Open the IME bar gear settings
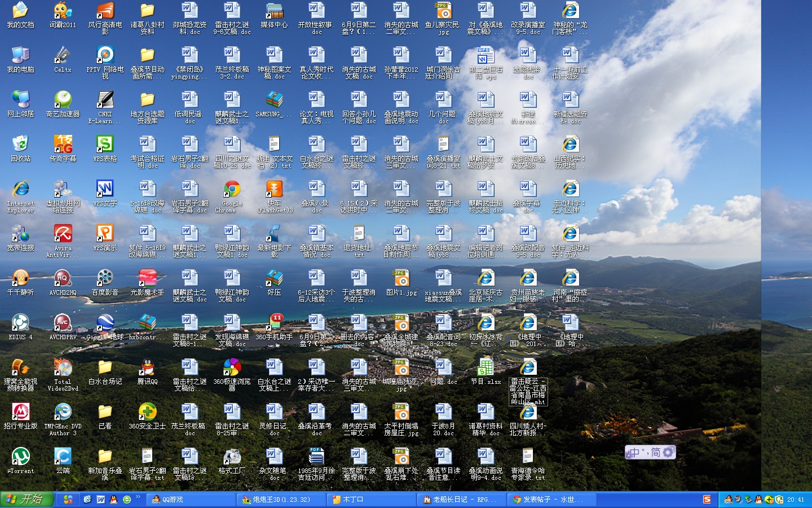812x508 pixels. tap(668, 452)
